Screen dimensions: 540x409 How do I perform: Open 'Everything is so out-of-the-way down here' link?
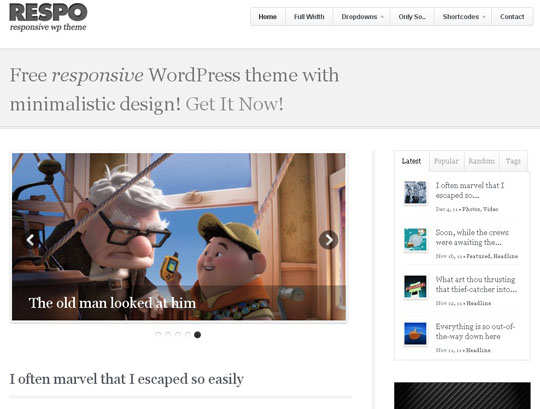[x=475, y=331]
